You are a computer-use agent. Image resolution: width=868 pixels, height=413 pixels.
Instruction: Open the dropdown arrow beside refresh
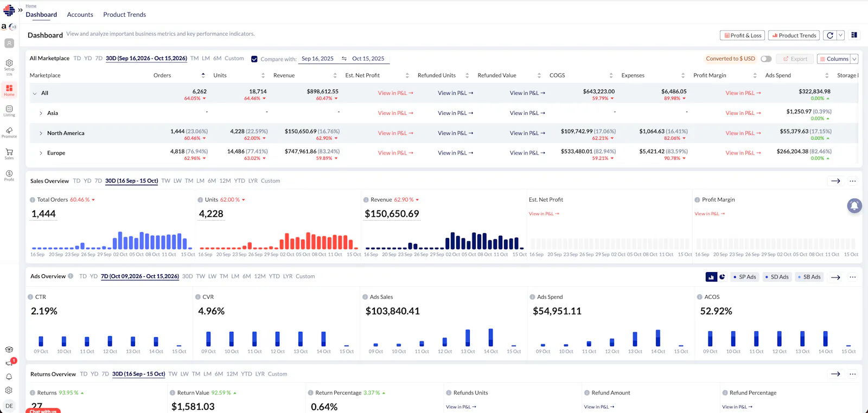(x=840, y=35)
